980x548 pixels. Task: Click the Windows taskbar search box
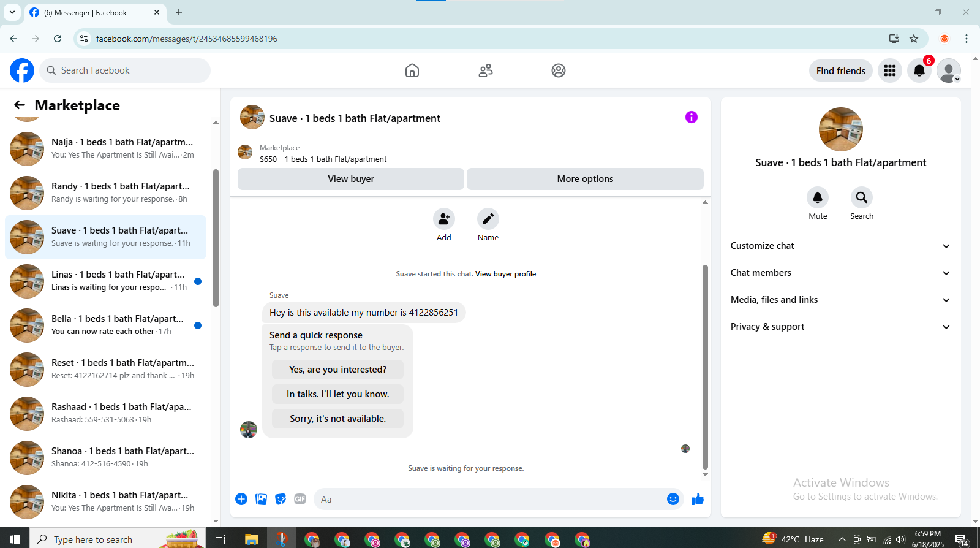pyautogui.click(x=118, y=539)
